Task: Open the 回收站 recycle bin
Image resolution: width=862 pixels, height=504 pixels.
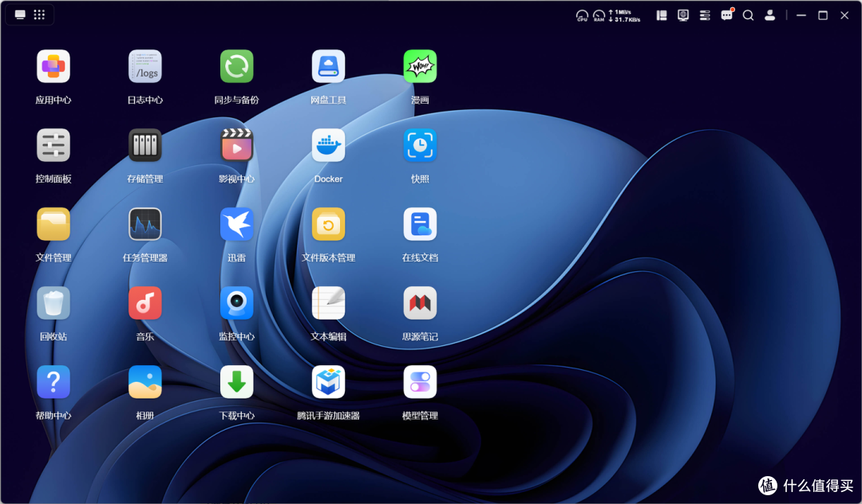Action: 53,303
